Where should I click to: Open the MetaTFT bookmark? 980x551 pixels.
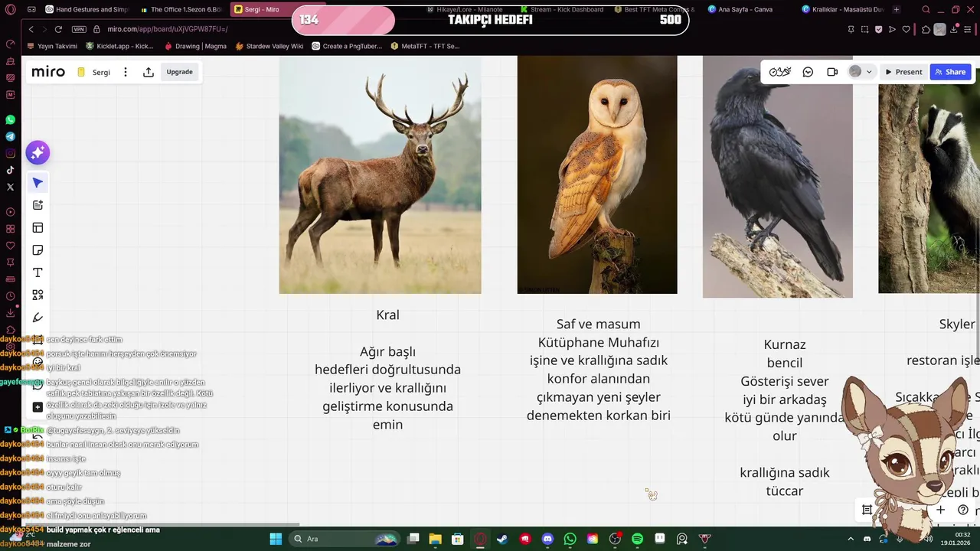pos(425,46)
